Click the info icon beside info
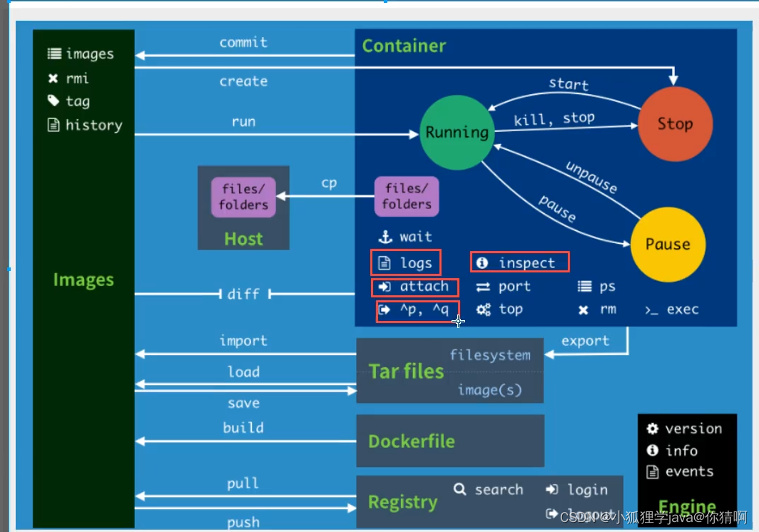 click(x=653, y=450)
